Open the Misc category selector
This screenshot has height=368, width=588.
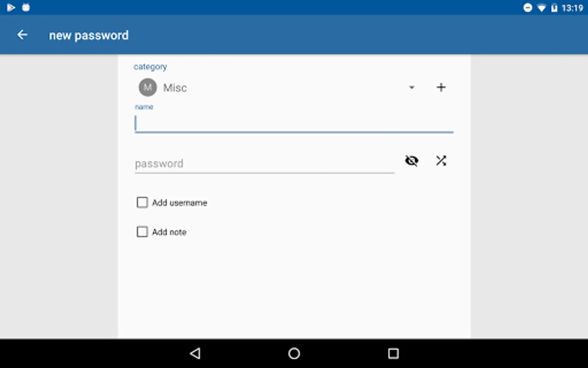point(278,87)
